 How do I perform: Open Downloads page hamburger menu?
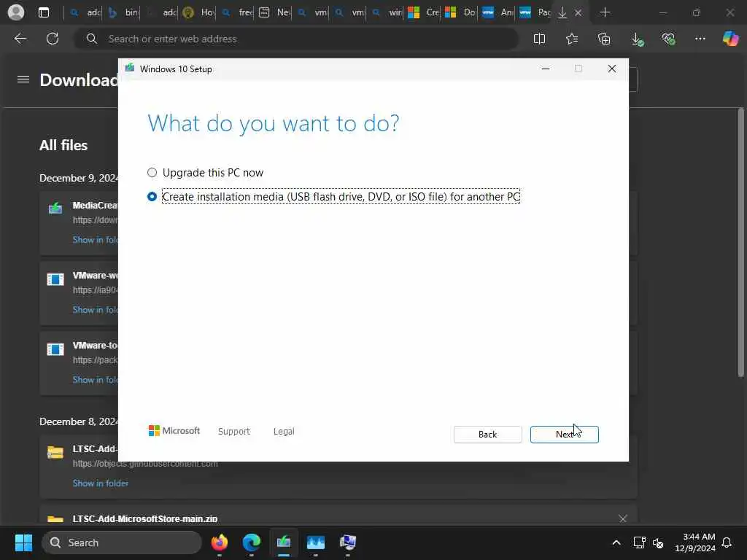click(x=23, y=79)
